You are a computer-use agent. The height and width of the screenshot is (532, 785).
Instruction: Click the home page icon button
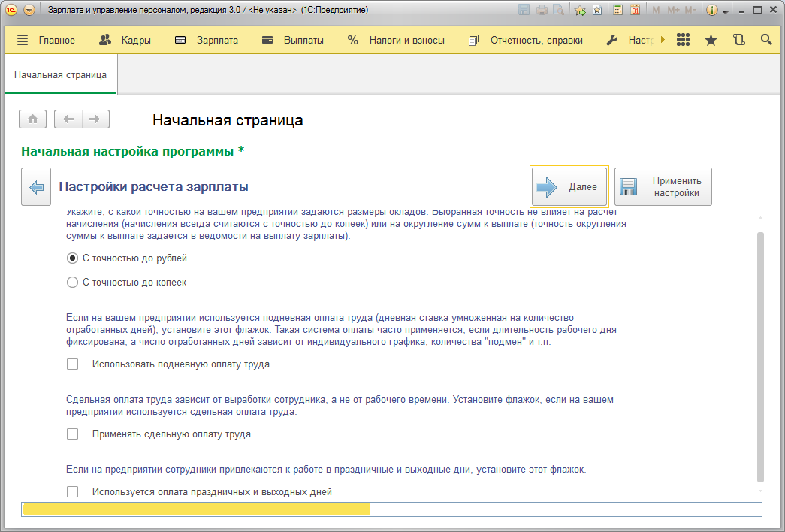point(32,119)
